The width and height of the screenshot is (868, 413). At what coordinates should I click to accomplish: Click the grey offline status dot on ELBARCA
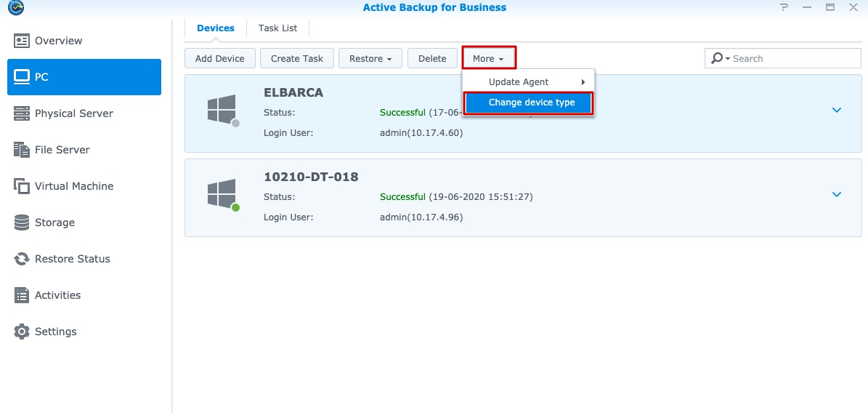click(x=236, y=123)
